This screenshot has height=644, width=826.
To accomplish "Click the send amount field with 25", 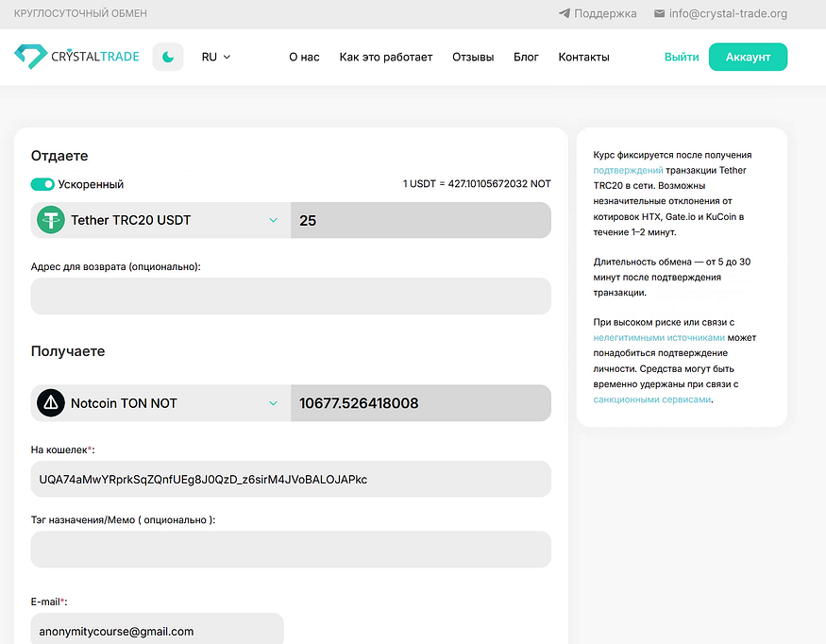I will [421, 220].
